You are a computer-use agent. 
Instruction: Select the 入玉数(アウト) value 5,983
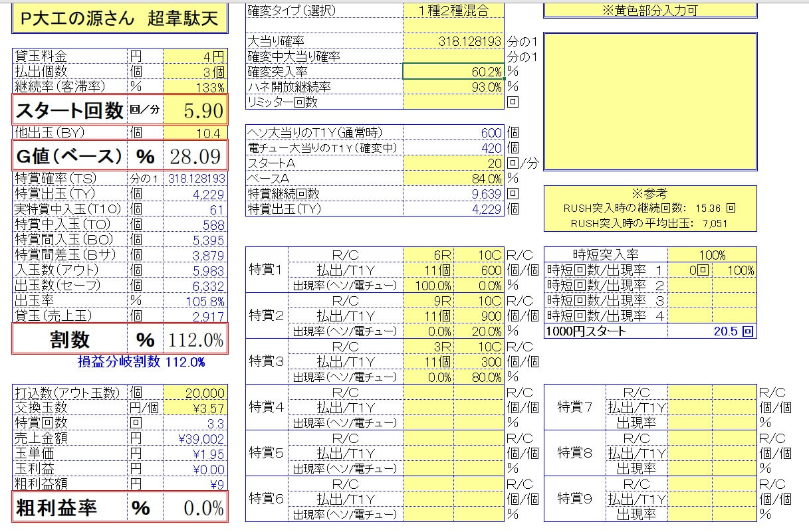[195, 270]
